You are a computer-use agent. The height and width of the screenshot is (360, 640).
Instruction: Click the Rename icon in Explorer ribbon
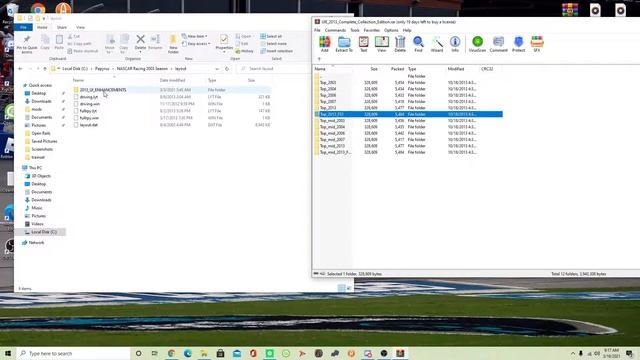155,42
